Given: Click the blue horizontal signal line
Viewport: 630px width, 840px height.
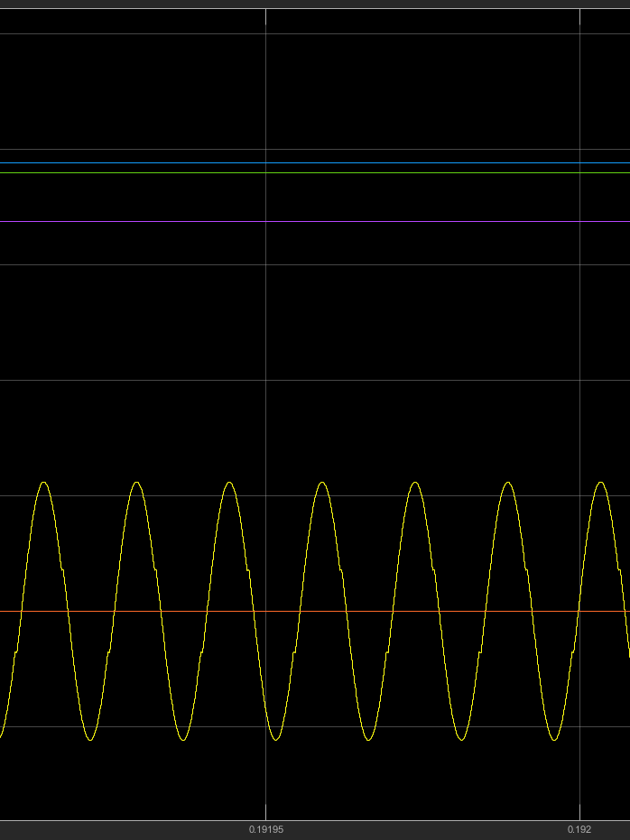Looking at the screenshot, I should (x=315, y=162).
